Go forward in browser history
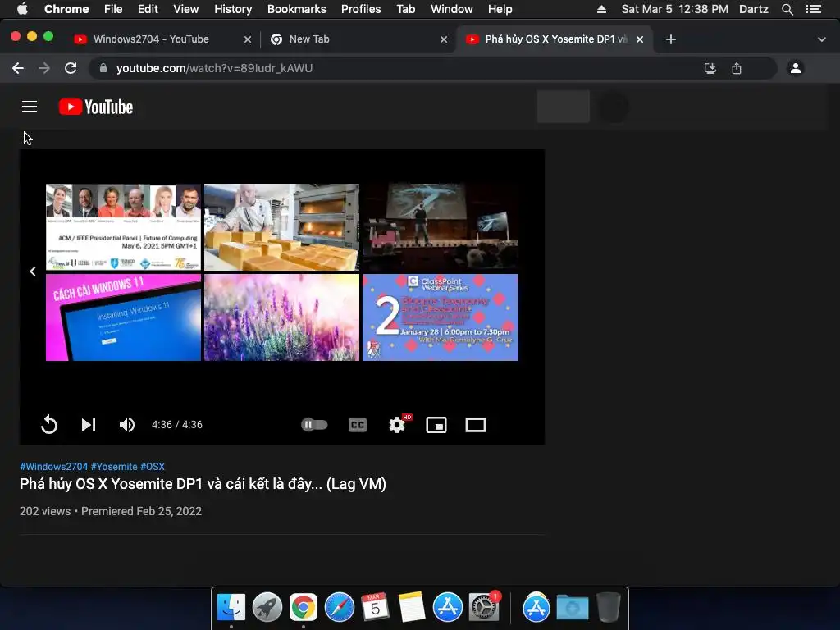840x630 pixels. (x=44, y=68)
